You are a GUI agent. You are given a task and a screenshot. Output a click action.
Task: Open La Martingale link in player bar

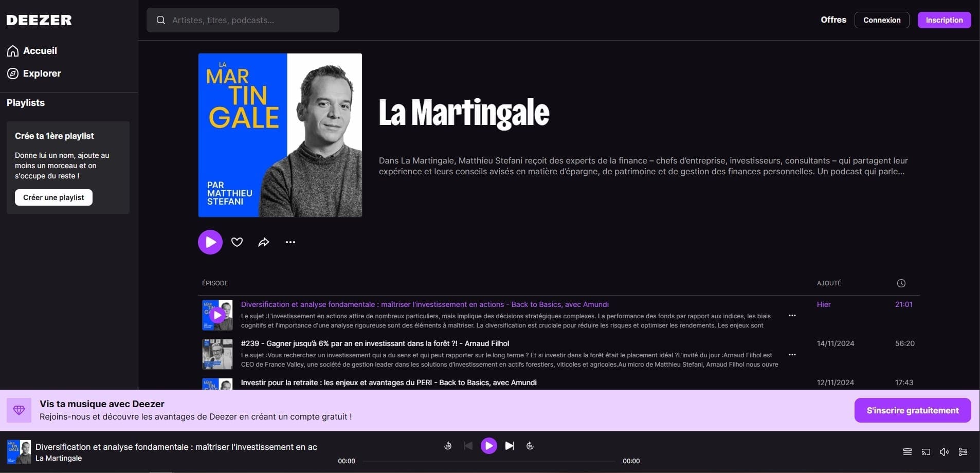(59, 458)
